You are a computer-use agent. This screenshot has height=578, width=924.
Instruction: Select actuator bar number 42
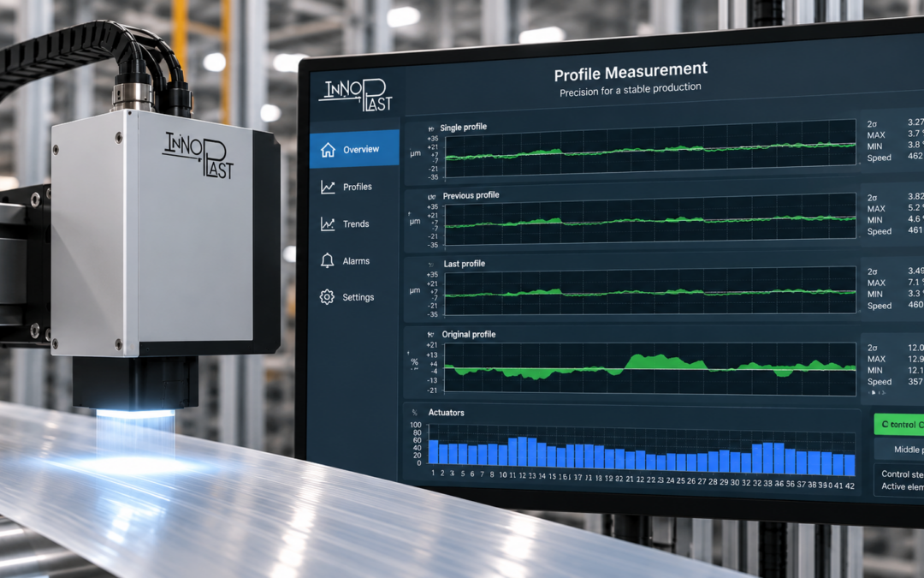pos(850,465)
